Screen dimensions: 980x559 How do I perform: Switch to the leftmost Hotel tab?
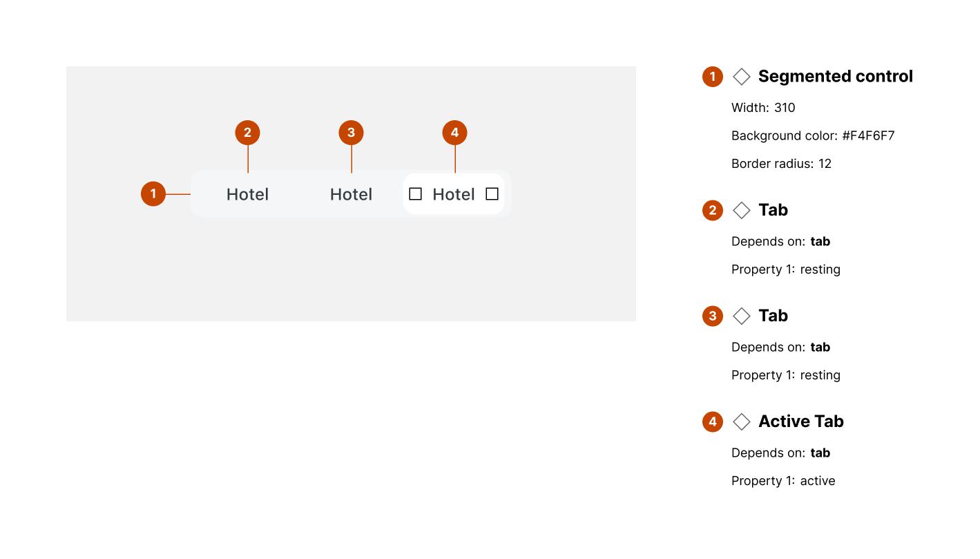[247, 195]
